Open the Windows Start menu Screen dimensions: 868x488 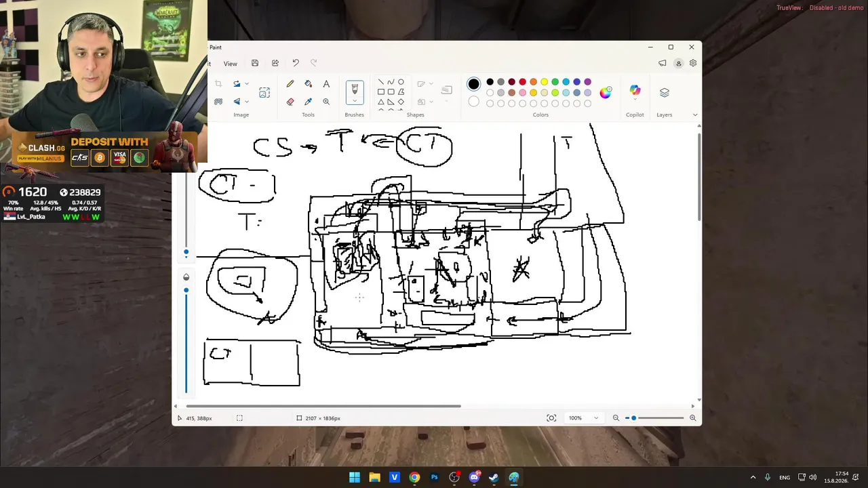pos(355,477)
